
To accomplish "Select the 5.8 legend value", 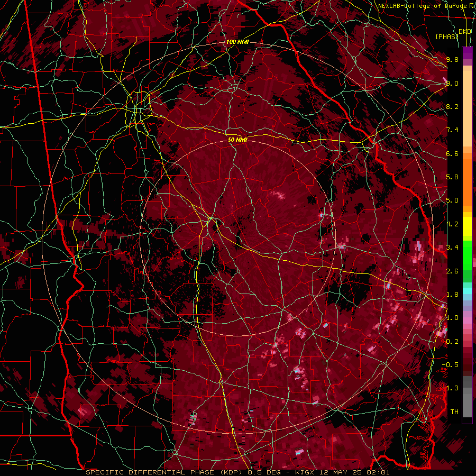I will click(x=452, y=177).
